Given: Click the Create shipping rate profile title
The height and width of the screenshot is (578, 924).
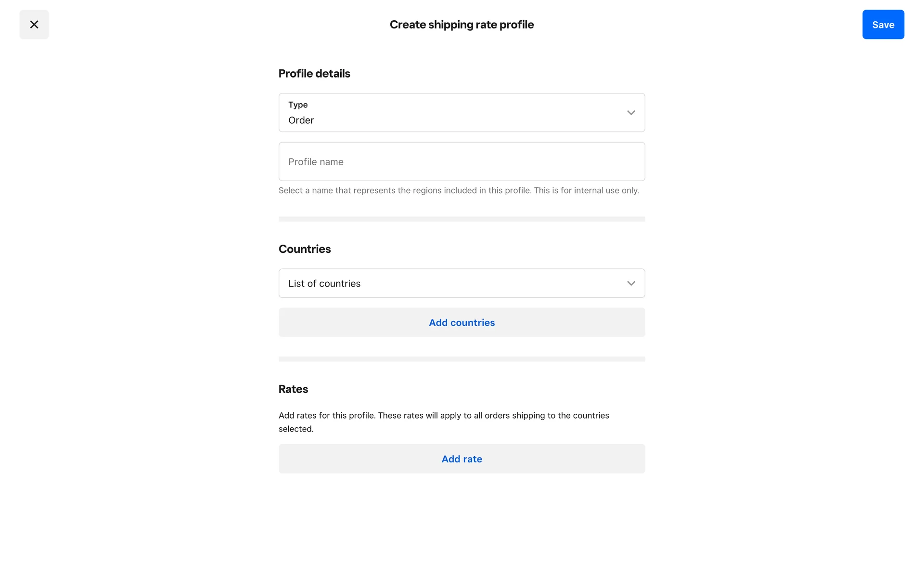Looking at the screenshot, I should click(x=462, y=25).
